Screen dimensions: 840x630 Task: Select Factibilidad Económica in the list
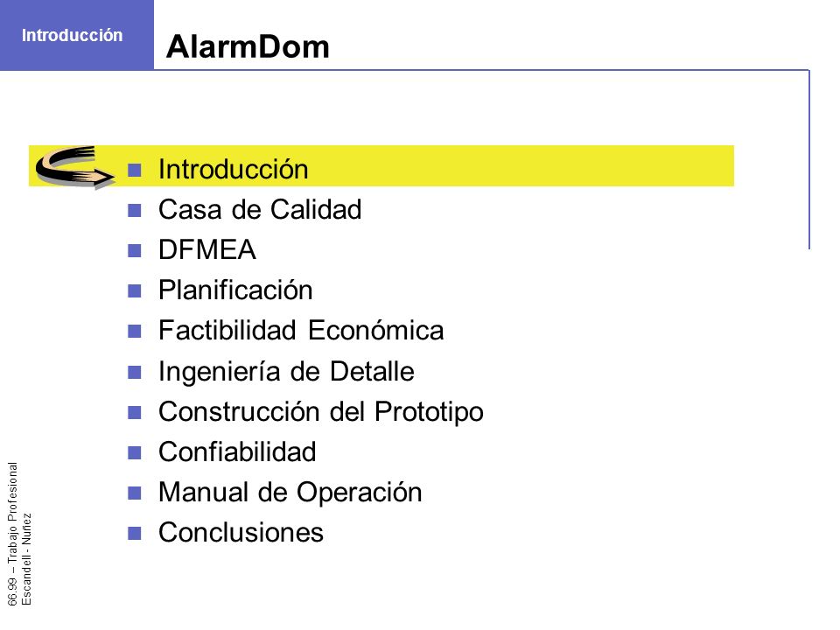point(301,330)
